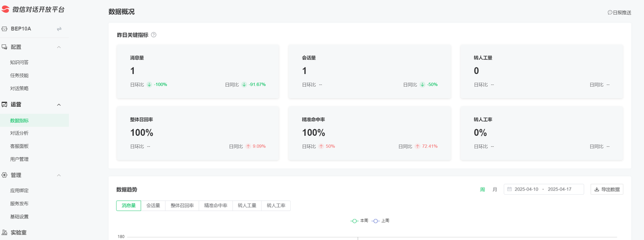This screenshot has height=240, width=644.
Task: Click the chat bubble icon beside 日报推送
Action: 610,13
